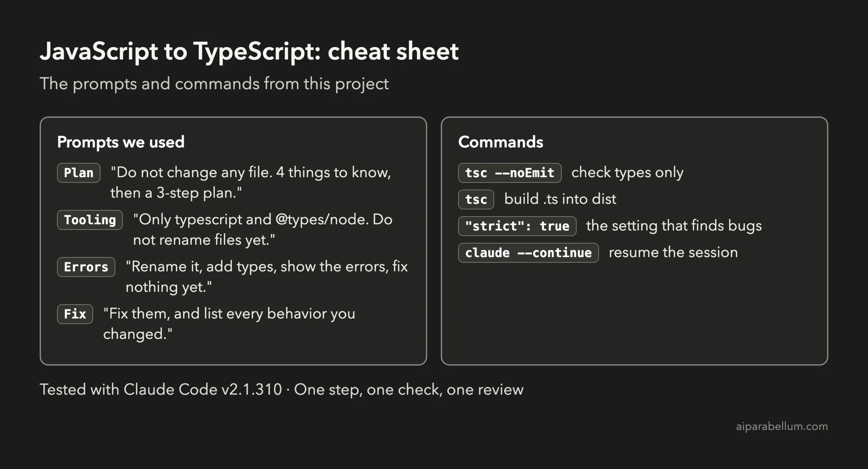This screenshot has width=868, height=469.
Task: Click the '"strict": true' setting chip
Action: coord(517,226)
